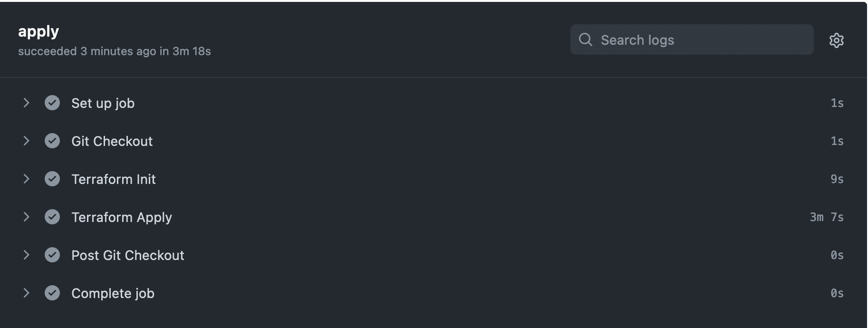The width and height of the screenshot is (868, 328).
Task: Select the Git Checkout step label
Action: pos(112,141)
